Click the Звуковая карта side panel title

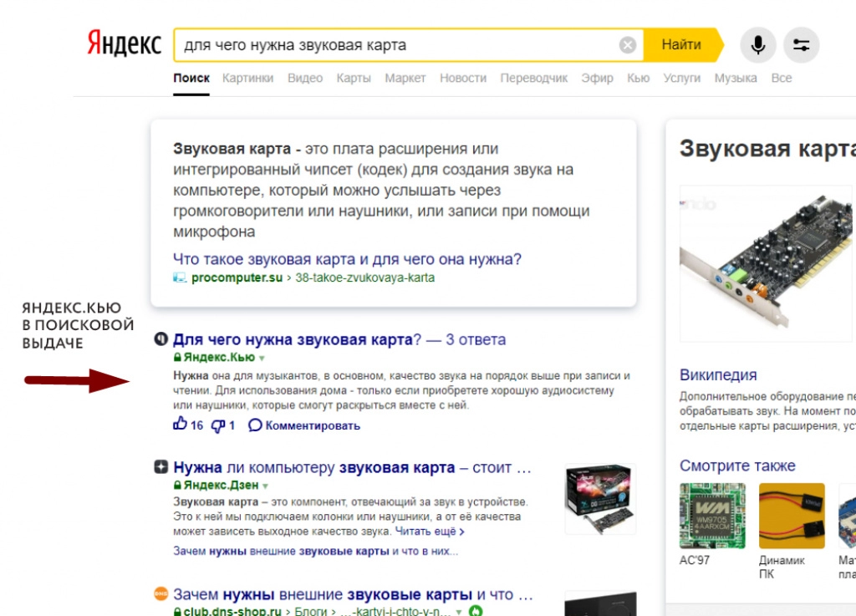(767, 149)
